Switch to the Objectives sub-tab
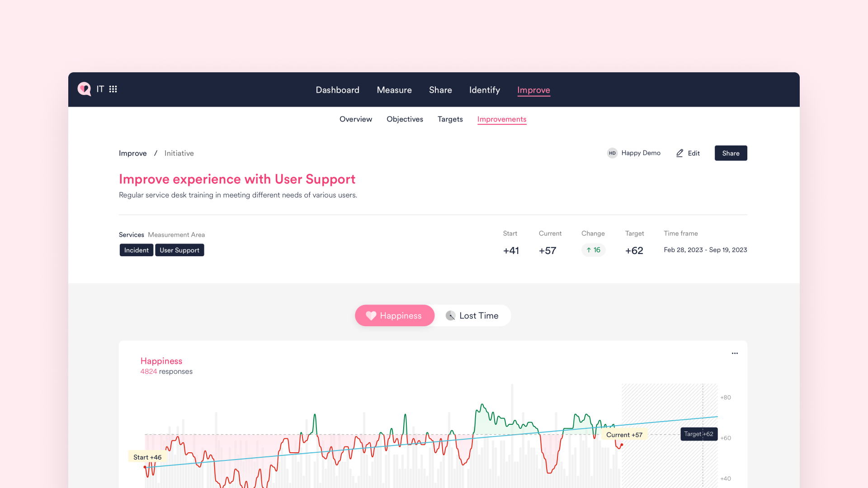868x488 pixels. pos(405,119)
